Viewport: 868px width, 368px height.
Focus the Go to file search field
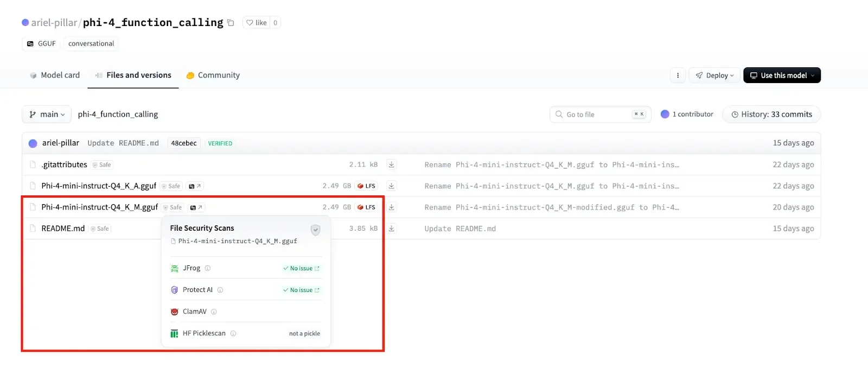tap(600, 115)
